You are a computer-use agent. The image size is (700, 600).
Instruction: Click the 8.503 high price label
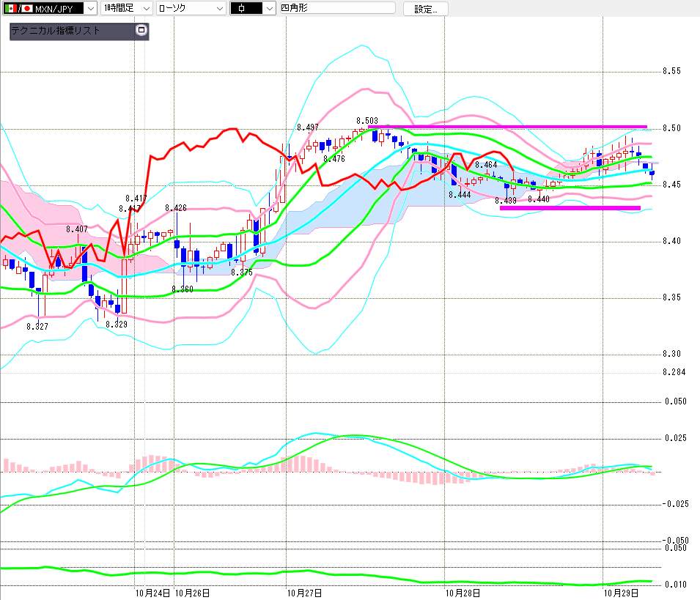tap(367, 121)
